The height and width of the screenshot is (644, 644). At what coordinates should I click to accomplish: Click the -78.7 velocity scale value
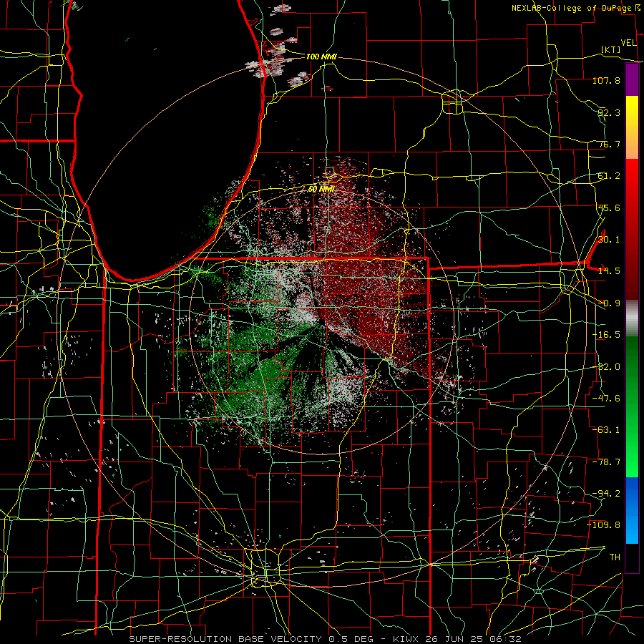606,462
